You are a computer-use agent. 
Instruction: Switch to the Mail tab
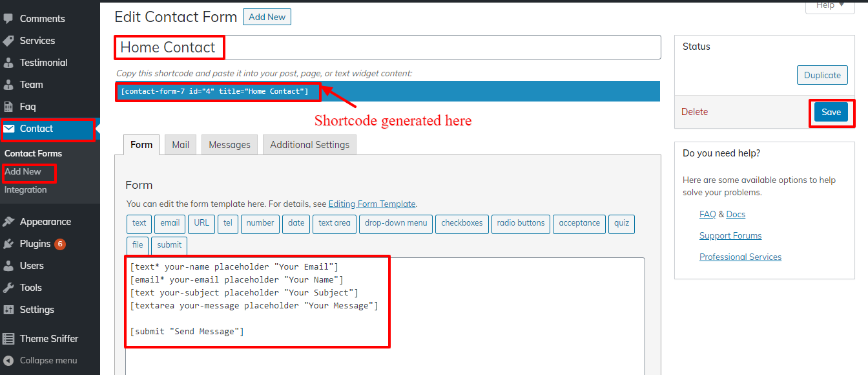point(180,144)
